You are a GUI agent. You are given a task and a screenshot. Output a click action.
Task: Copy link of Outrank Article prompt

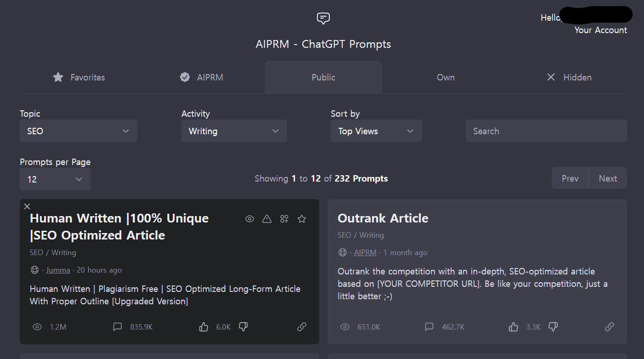[610, 327]
